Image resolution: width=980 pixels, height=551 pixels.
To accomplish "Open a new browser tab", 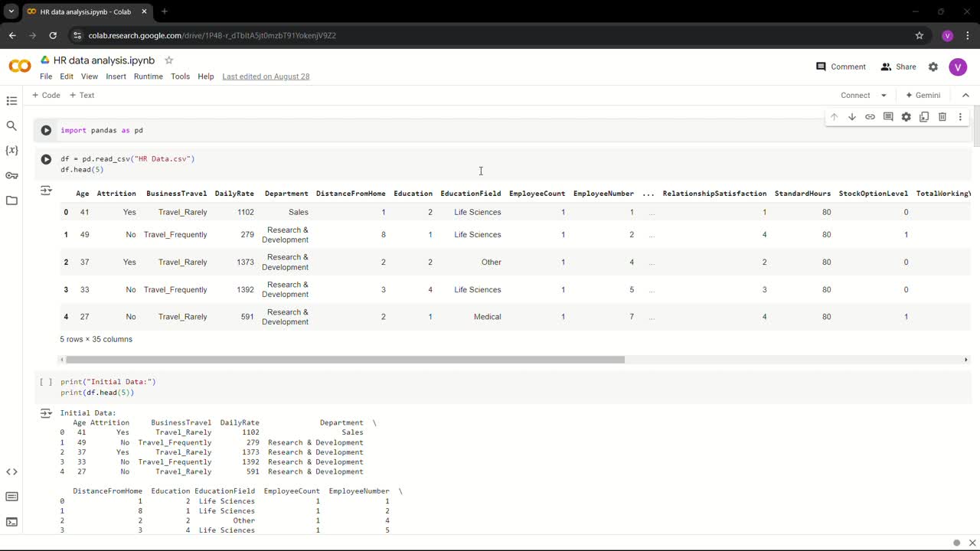I will pyautogui.click(x=164, y=11).
